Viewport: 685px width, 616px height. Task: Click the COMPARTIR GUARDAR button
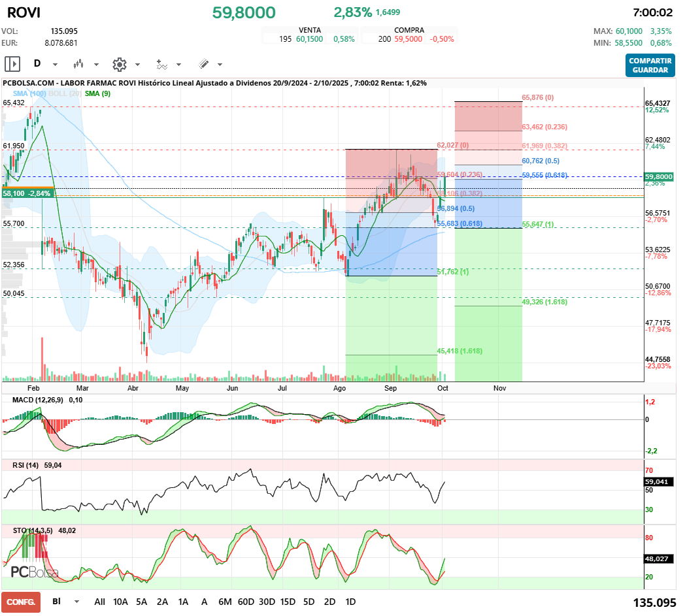coord(650,65)
